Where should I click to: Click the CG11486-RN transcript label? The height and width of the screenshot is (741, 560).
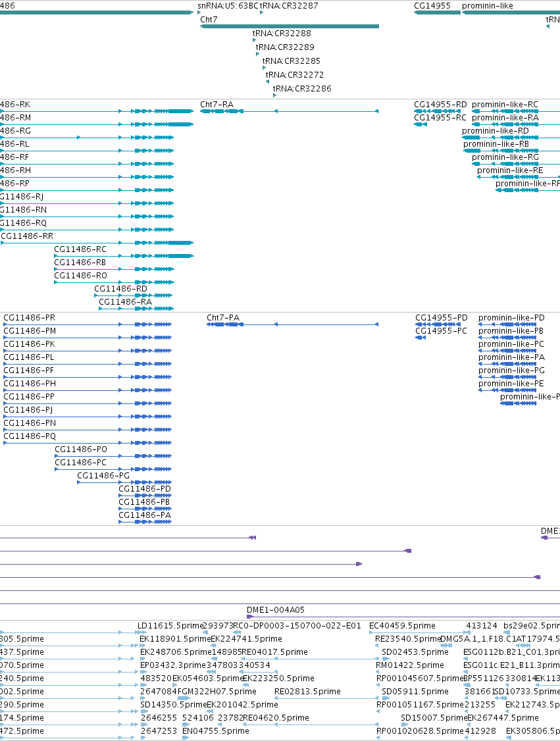click(22, 210)
